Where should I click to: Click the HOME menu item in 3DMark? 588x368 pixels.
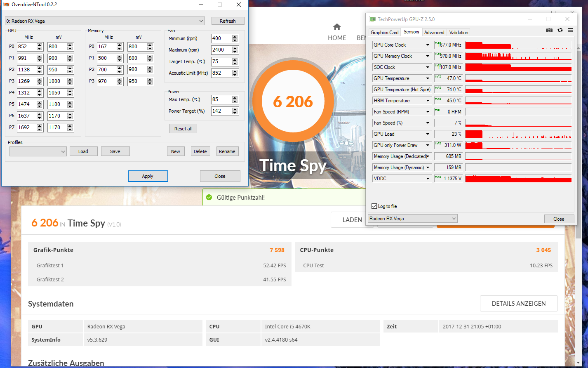(x=337, y=38)
